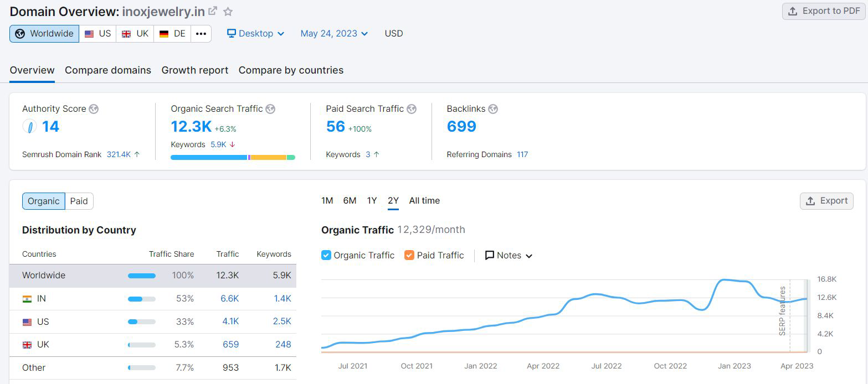
Task: Click the organic keywords distribution color bar
Action: pos(233,158)
